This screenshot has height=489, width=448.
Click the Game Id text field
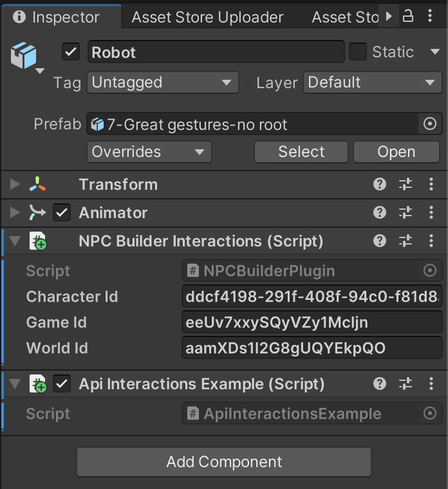[312, 322]
